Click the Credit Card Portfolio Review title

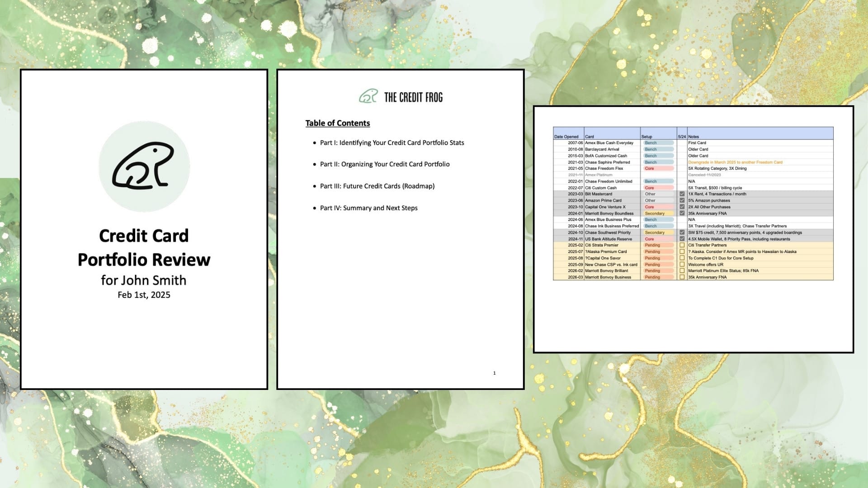[144, 248]
